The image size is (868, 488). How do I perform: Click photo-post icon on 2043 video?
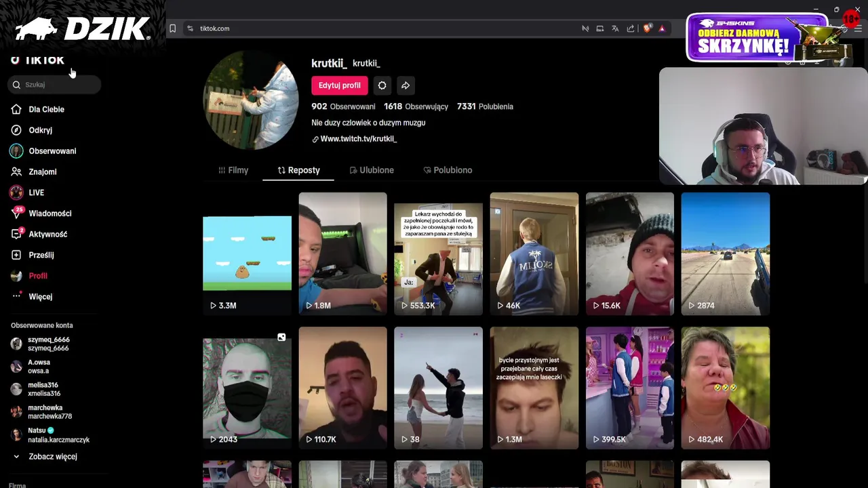281,337
